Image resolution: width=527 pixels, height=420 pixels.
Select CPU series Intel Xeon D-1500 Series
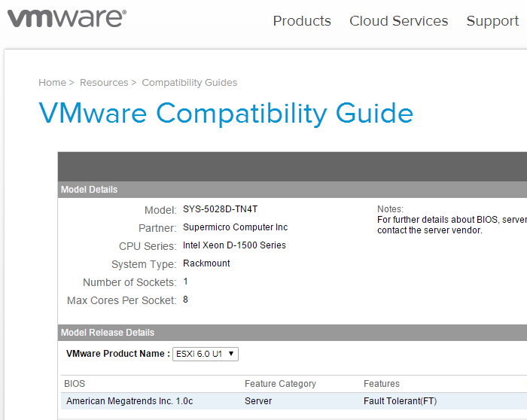[x=234, y=245]
